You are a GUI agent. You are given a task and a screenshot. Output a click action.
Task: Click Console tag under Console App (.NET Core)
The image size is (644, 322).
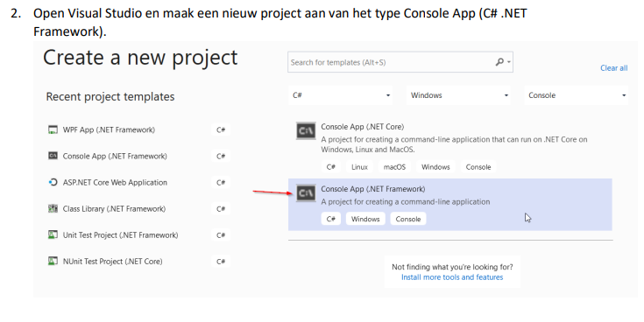[x=478, y=167]
